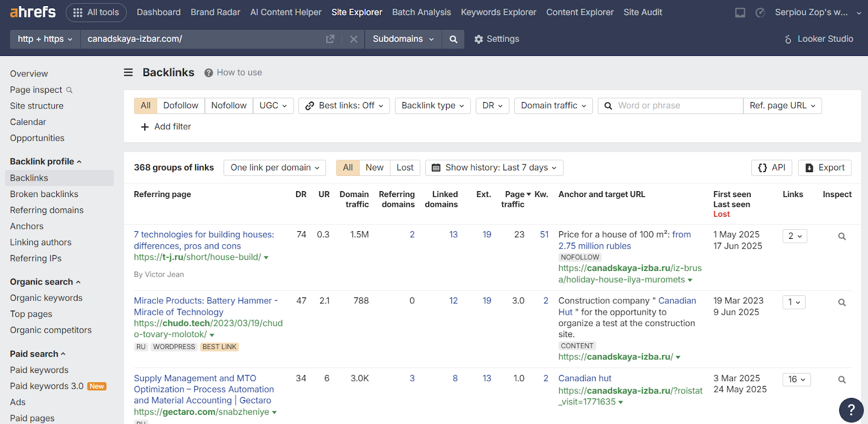Open Ref. page URL dropdown

[x=782, y=106]
